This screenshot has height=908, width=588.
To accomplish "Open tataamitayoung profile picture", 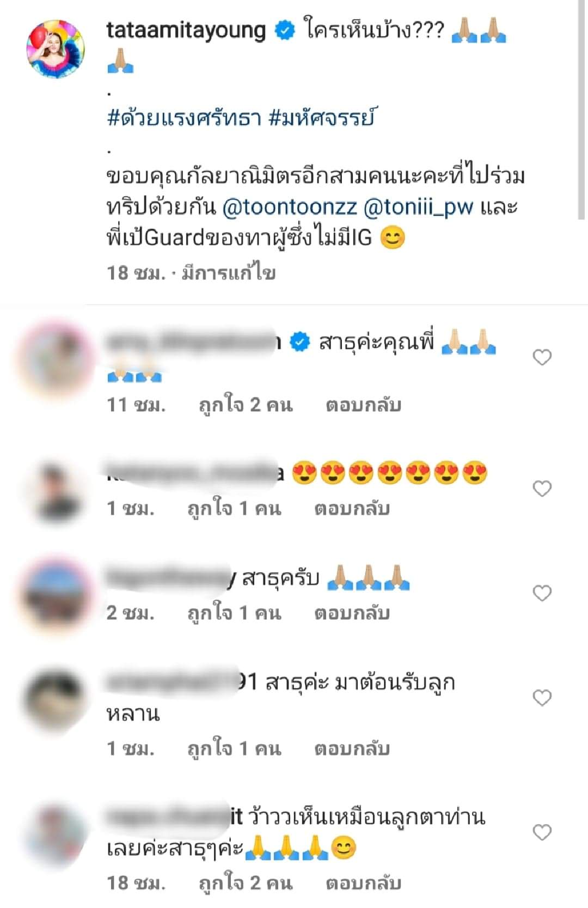I will 56,48.
